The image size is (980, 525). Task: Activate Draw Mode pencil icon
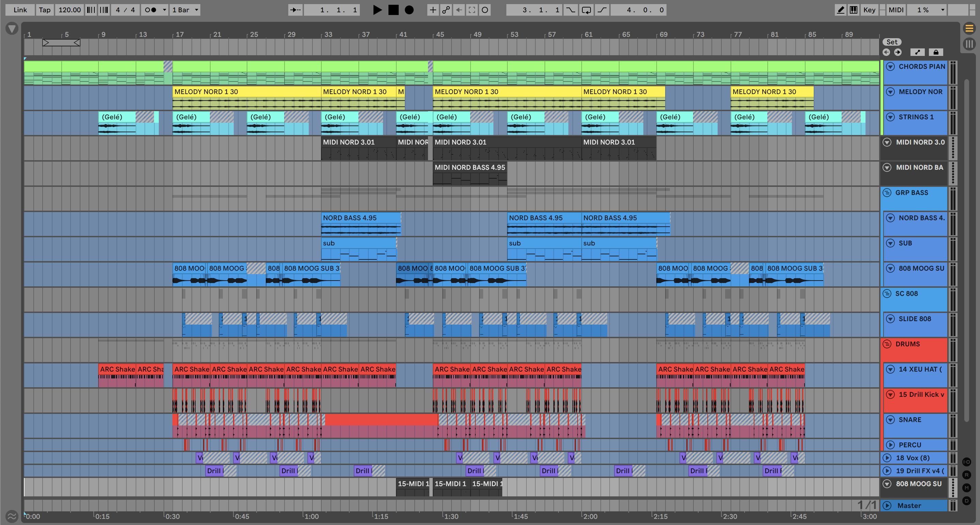point(840,10)
